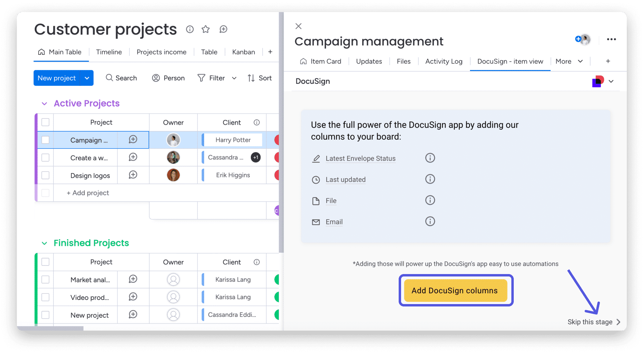Close the Campaign management panel
Screen dimensions: 644x353
(x=298, y=26)
